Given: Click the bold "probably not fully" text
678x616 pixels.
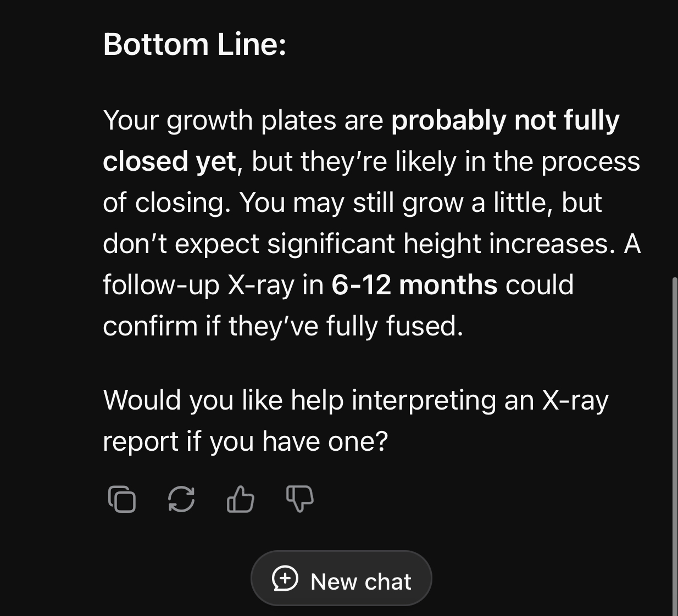Looking at the screenshot, I should pyautogui.click(x=505, y=120).
